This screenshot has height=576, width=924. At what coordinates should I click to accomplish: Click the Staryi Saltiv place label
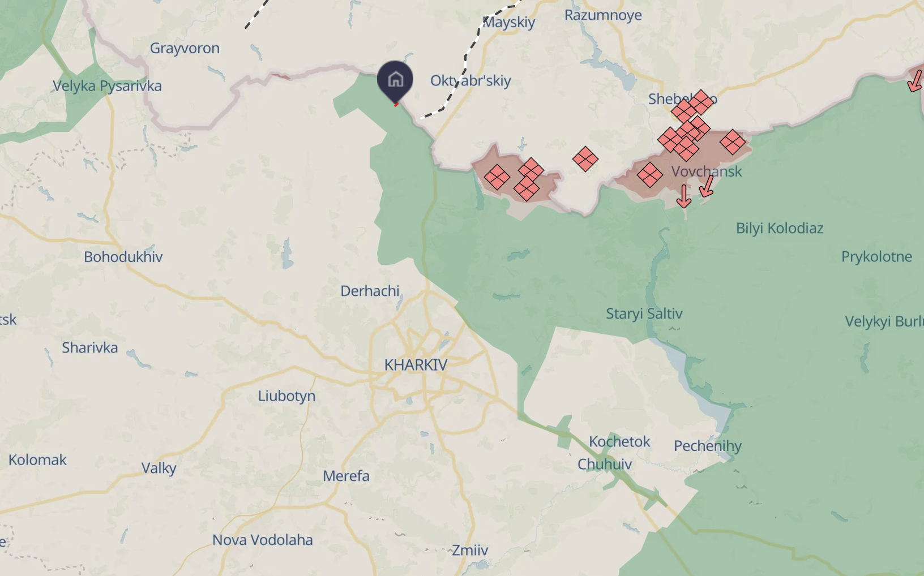pyautogui.click(x=644, y=313)
